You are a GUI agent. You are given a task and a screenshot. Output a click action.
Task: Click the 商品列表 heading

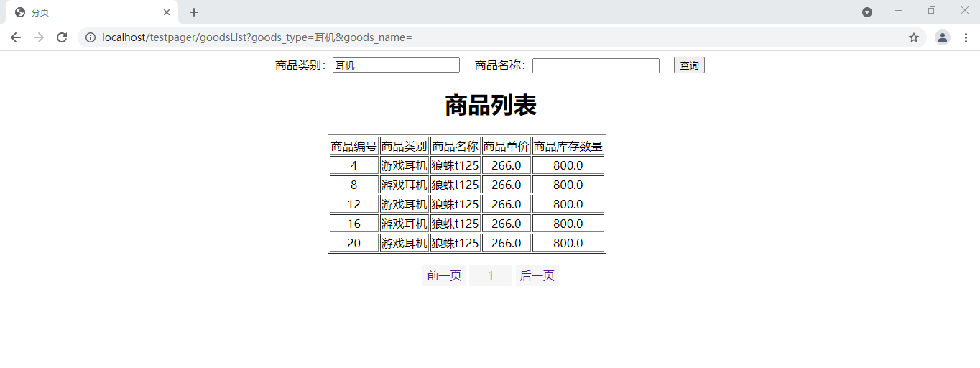tap(490, 106)
